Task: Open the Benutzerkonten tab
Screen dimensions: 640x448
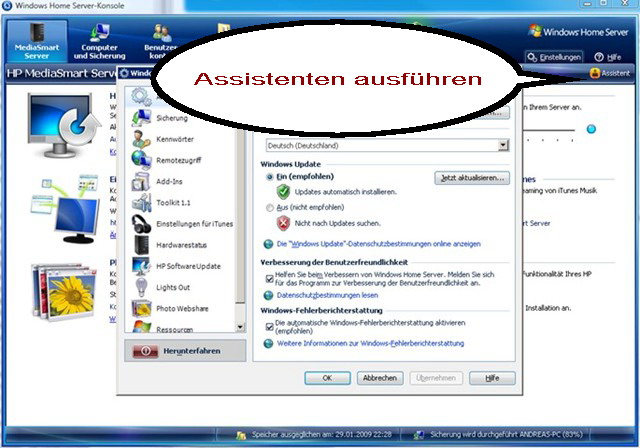Action: click(x=161, y=41)
